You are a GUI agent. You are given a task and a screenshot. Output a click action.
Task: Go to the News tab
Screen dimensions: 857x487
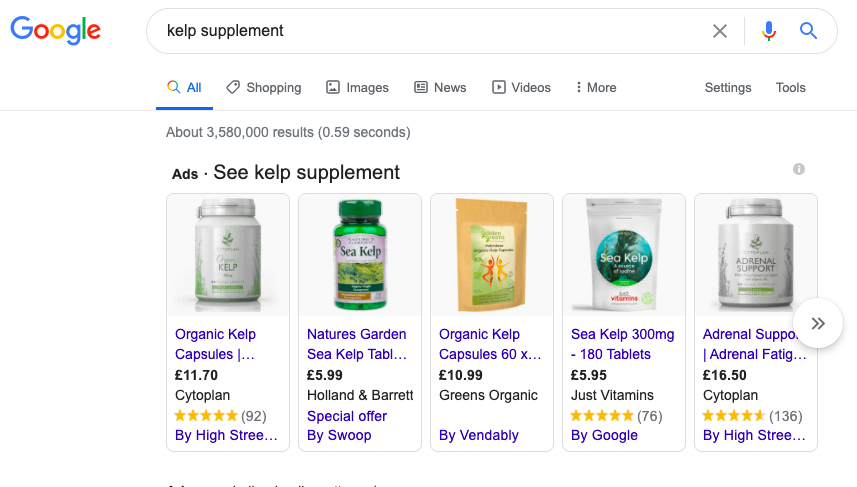click(x=440, y=88)
